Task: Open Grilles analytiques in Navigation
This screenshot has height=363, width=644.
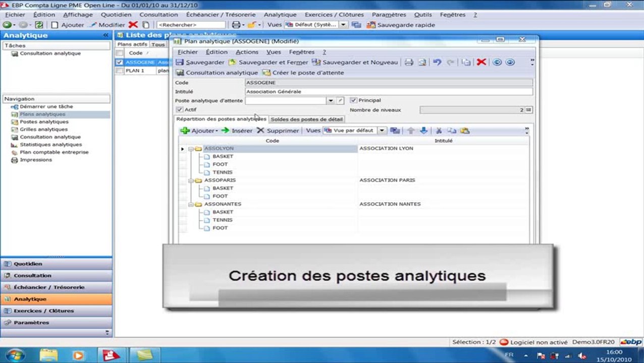Action: (x=43, y=130)
